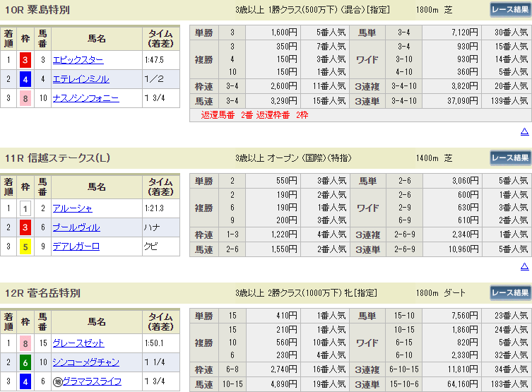
Task: Click the 1,600円 win payout in 10R
Action: [284, 32]
